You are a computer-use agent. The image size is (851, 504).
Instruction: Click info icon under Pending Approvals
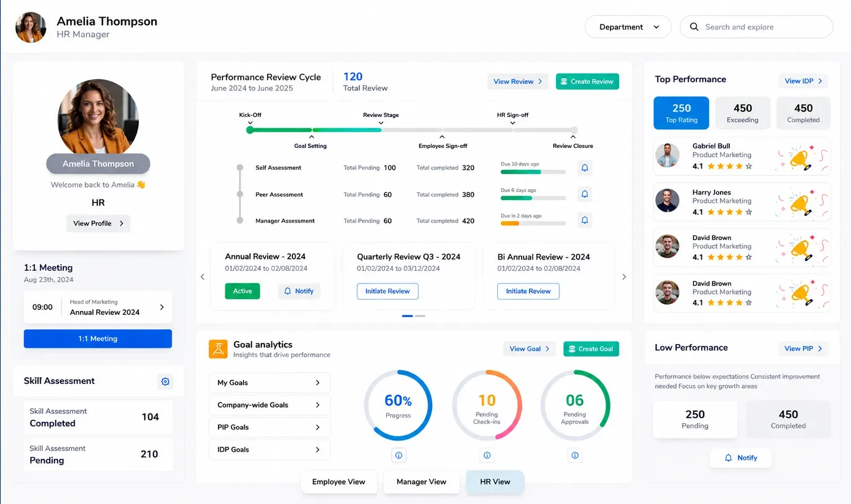point(575,455)
